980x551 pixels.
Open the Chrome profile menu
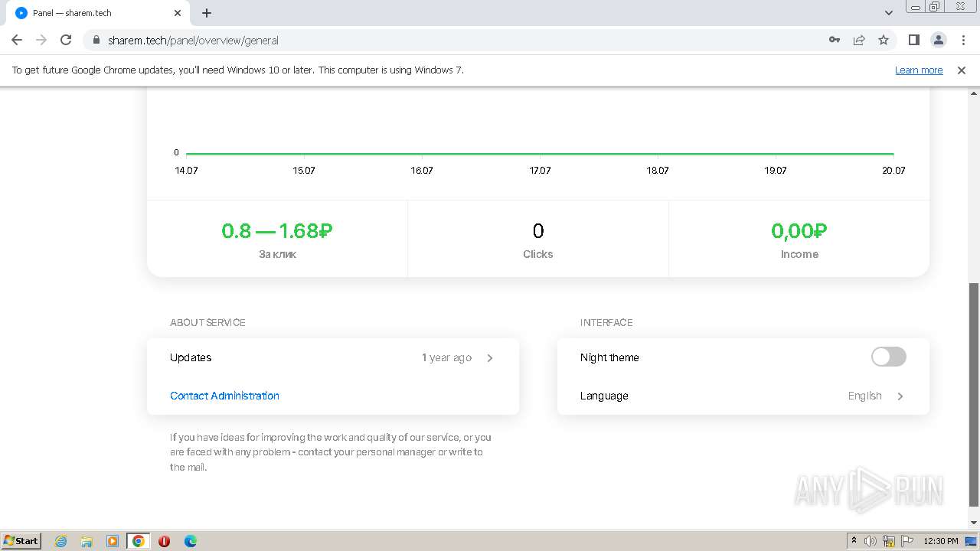pos(938,40)
